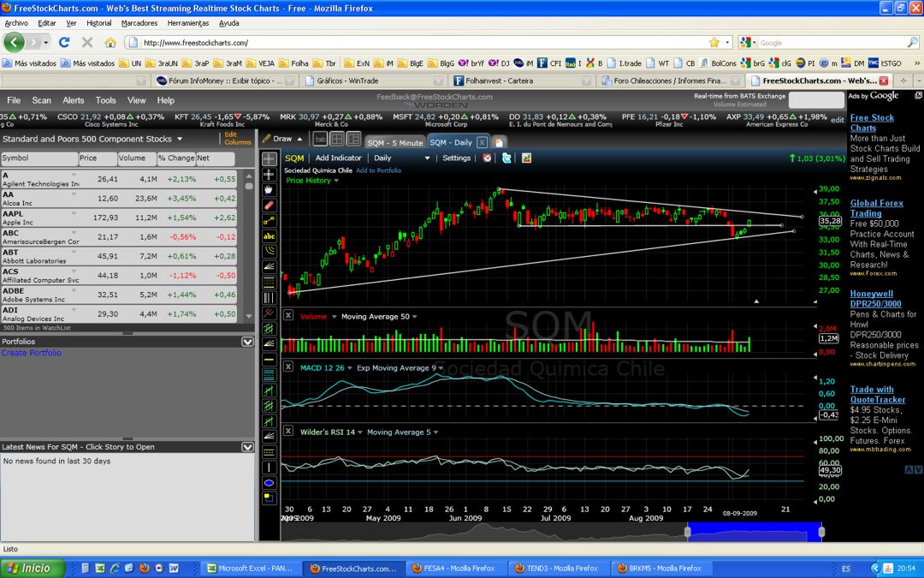Switch to the single tab layout icon
924x578 pixels.
coord(320,140)
